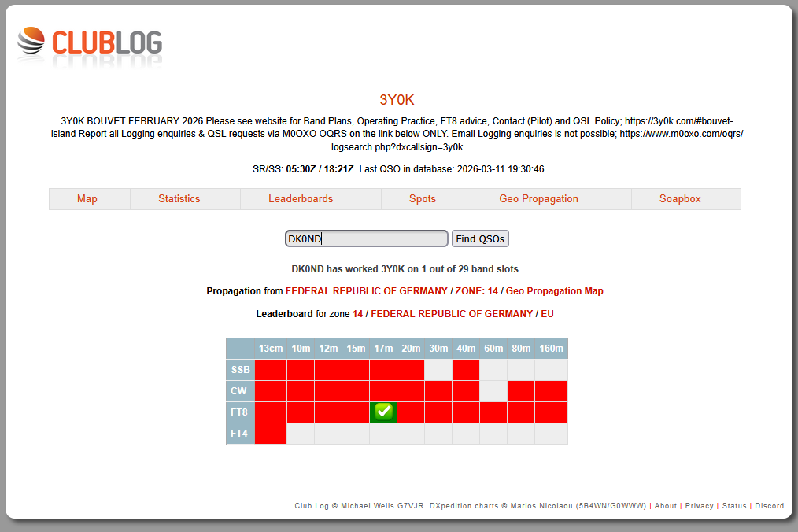The image size is (798, 532).
Task: Click the red SSB 20m slot
Action: (411, 369)
